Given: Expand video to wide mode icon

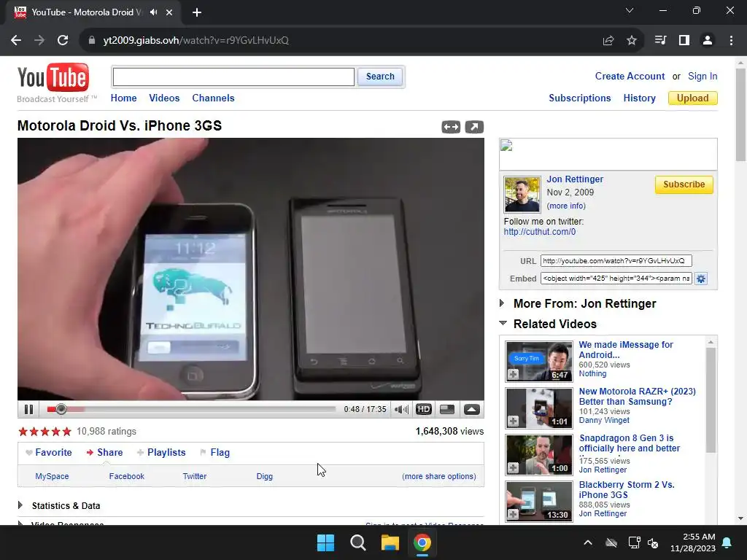Looking at the screenshot, I should click(x=451, y=127).
